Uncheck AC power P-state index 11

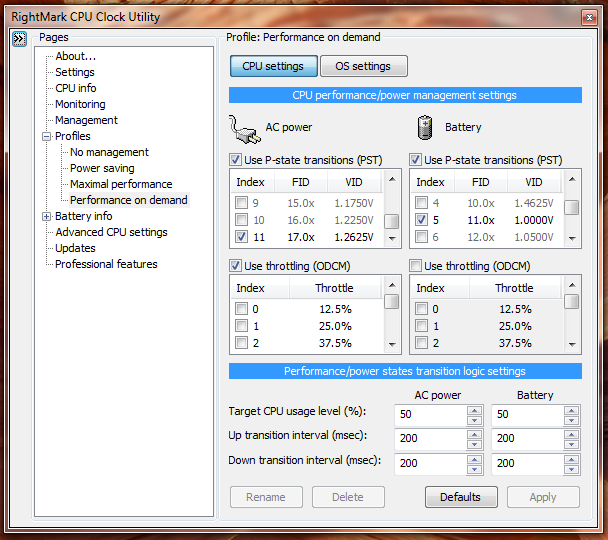pyautogui.click(x=241, y=236)
